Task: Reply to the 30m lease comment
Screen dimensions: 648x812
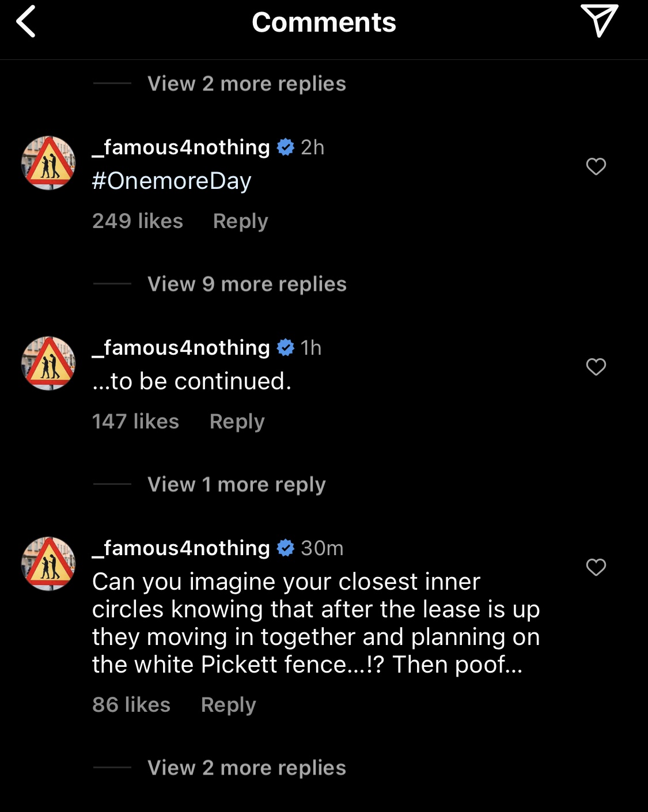Action: (x=229, y=705)
